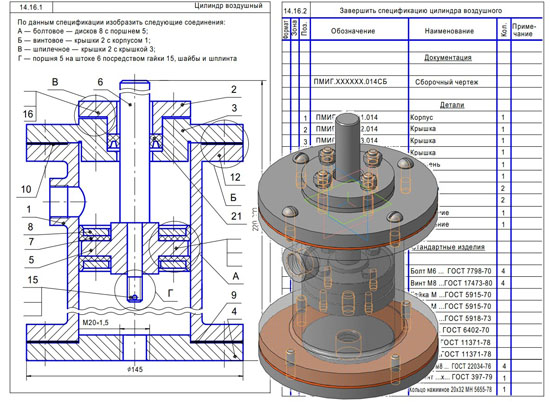Click callout number "7" on the drawing

[x=31, y=242]
